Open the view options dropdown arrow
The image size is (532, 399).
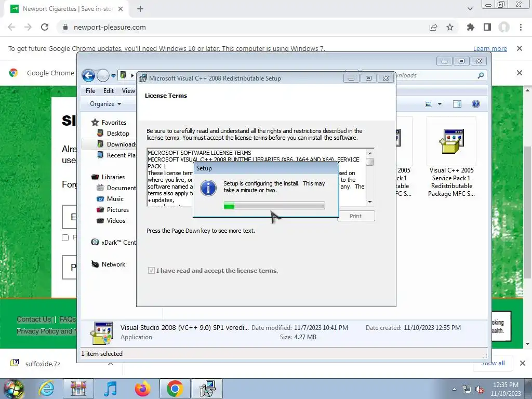(x=440, y=104)
